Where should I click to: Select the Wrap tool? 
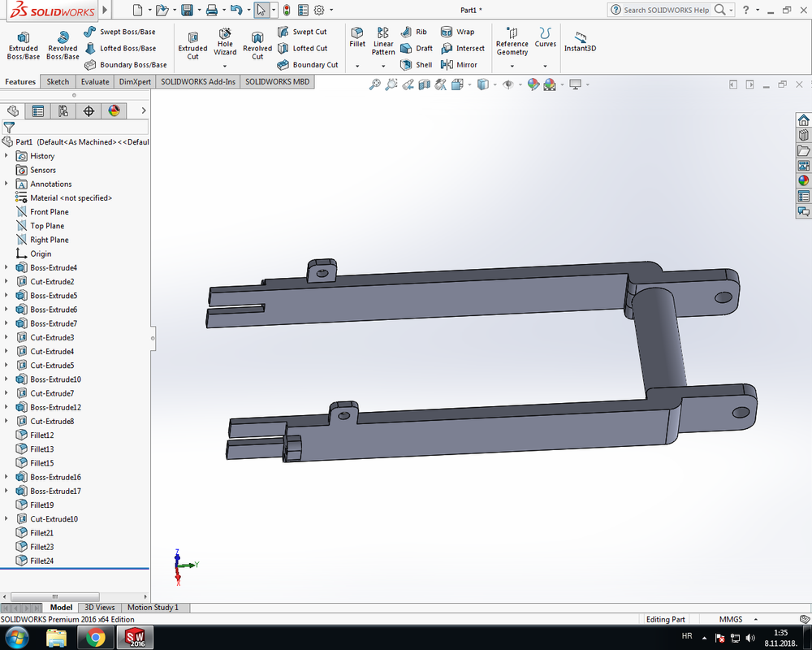[x=458, y=32]
